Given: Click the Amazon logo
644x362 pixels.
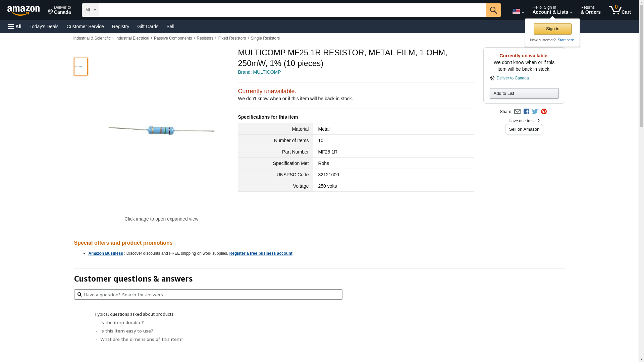Looking at the screenshot, I should tap(23, 10).
